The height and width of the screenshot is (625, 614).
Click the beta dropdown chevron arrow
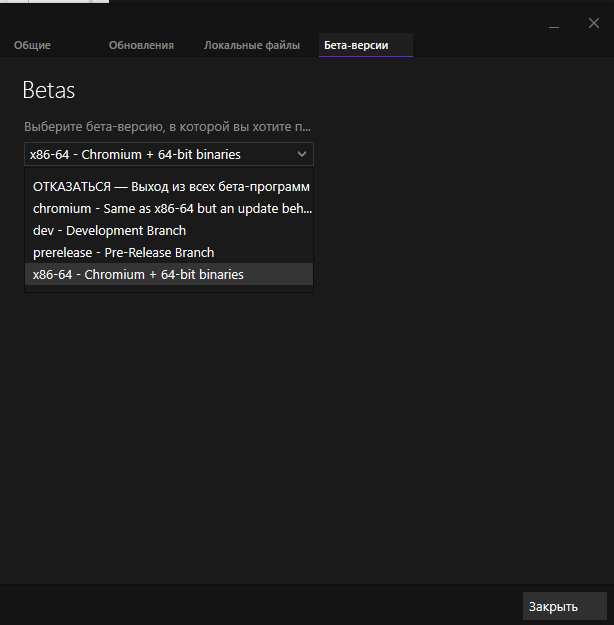pos(302,154)
